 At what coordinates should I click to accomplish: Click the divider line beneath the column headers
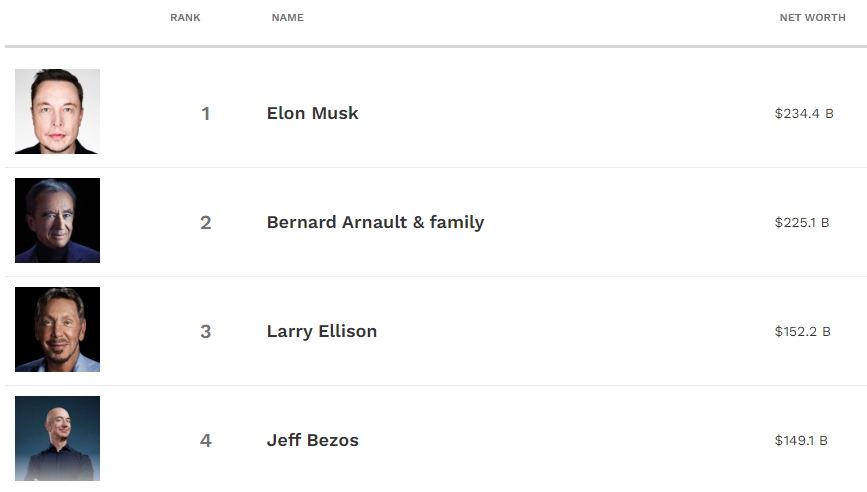(433, 46)
